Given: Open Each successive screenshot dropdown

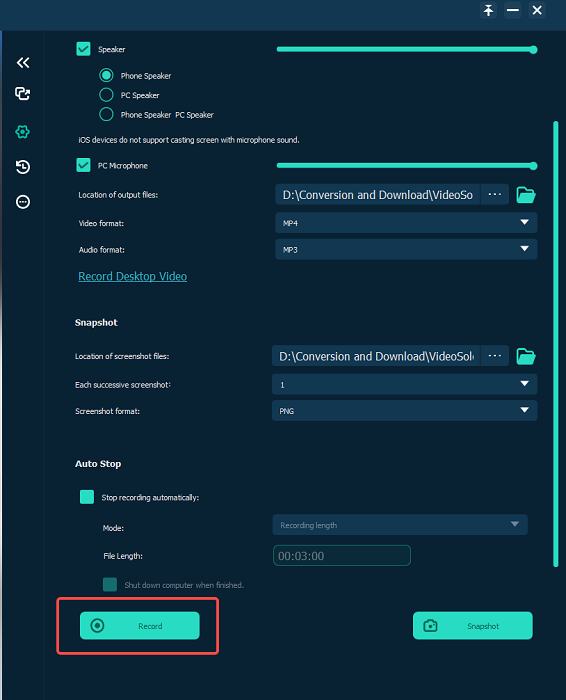Looking at the screenshot, I should point(404,384).
